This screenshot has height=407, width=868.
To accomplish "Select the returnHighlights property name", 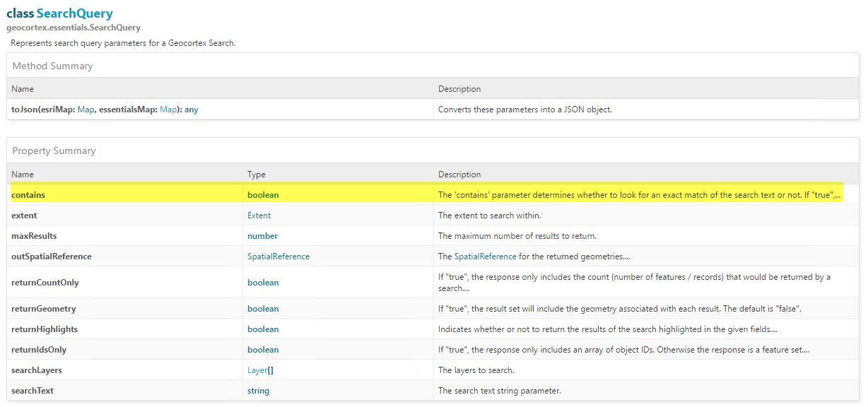I will pyautogui.click(x=45, y=329).
